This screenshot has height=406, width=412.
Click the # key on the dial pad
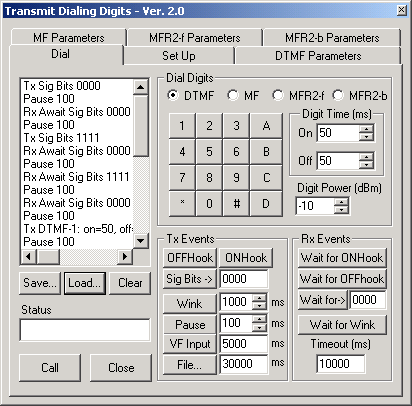coord(236,203)
